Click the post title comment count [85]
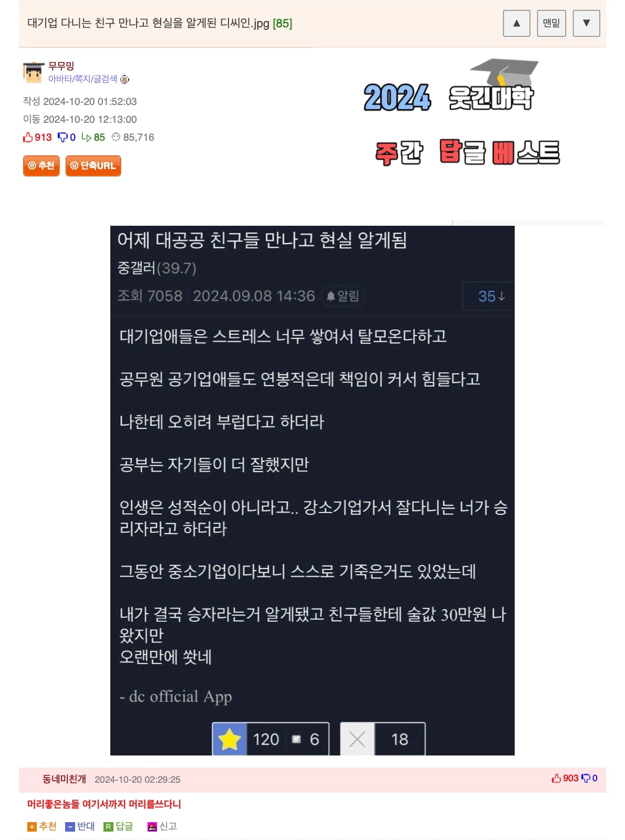The width and height of the screenshot is (625, 840). [283, 23]
